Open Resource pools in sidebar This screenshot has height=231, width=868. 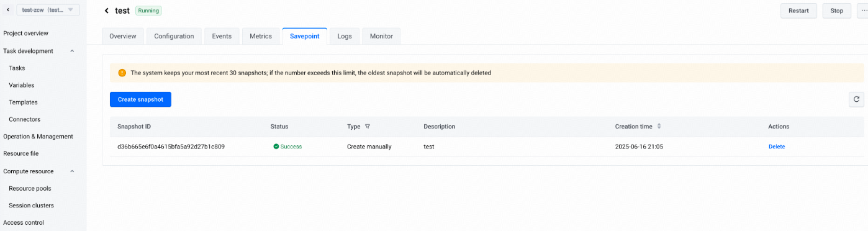click(x=30, y=188)
